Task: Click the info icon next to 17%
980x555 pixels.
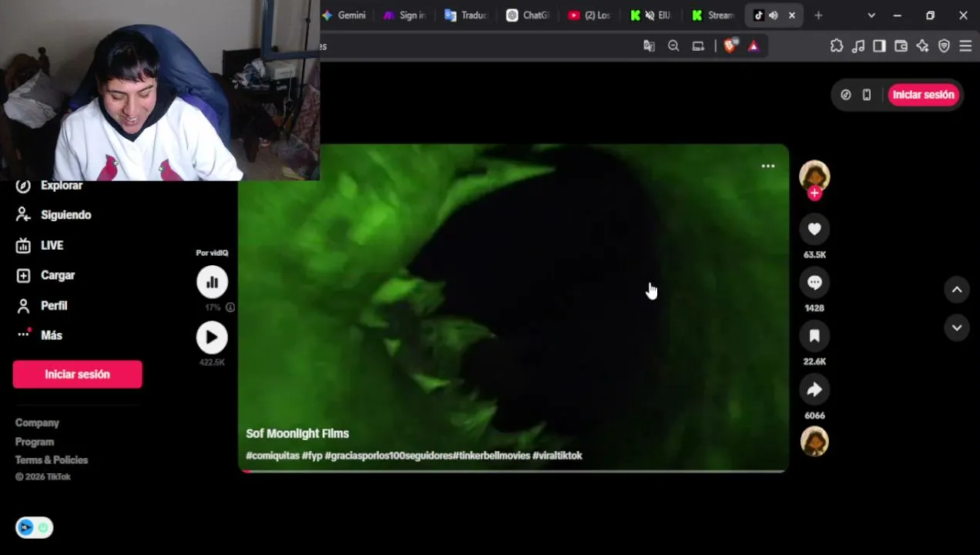Action: (x=230, y=308)
